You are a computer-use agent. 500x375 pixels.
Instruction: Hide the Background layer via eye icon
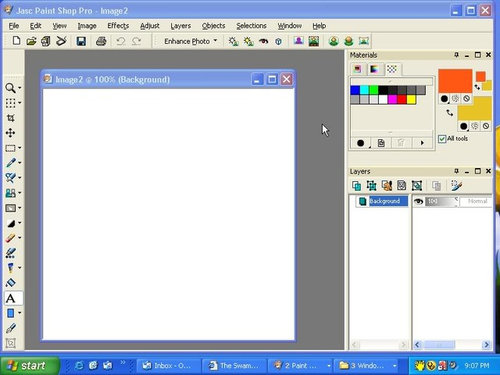pyautogui.click(x=418, y=201)
